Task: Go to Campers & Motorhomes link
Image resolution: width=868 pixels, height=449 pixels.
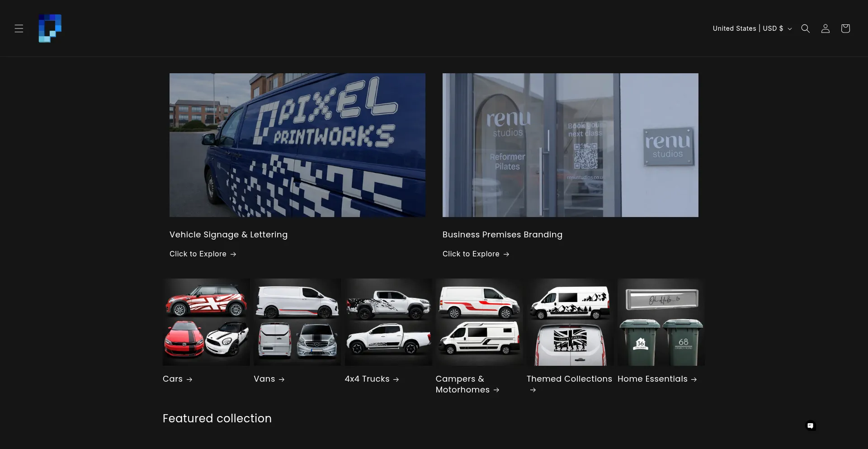Action: coord(467,384)
